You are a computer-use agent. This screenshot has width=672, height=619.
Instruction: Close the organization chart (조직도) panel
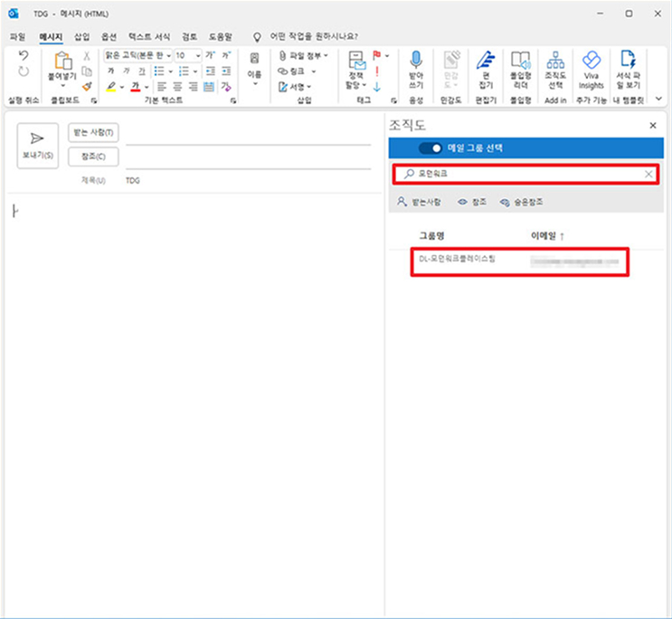[x=653, y=125]
